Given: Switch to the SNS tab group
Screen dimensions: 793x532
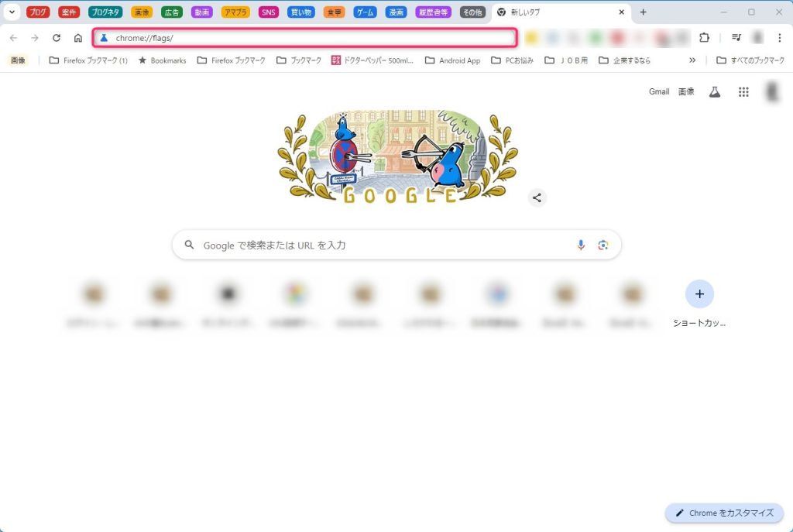Looking at the screenshot, I should 268,12.
